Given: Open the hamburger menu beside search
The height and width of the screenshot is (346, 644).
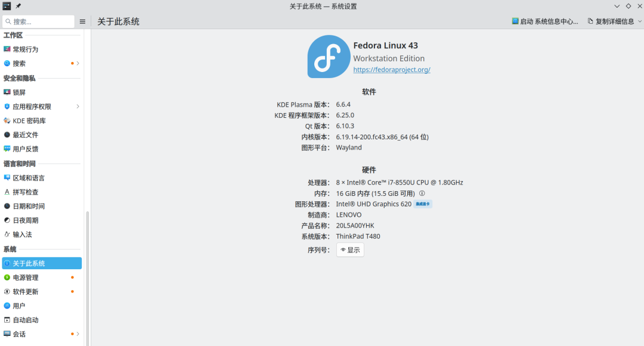Looking at the screenshot, I should click(x=82, y=21).
